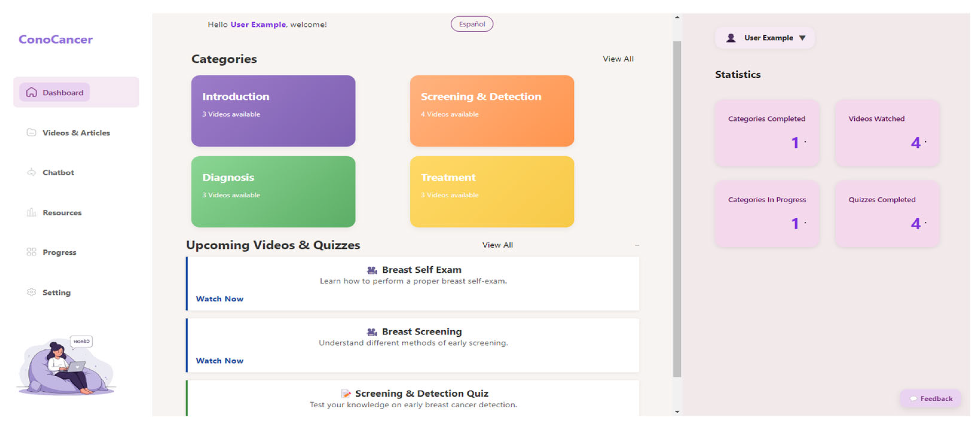Viewport: 980px width, 428px height.
Task: Click View All next to Categories
Action: tap(618, 59)
